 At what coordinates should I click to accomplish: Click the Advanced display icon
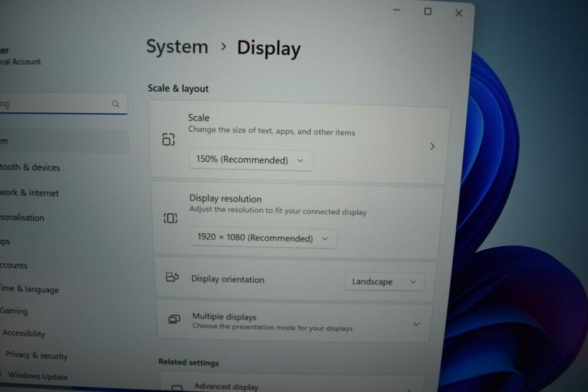(177, 387)
